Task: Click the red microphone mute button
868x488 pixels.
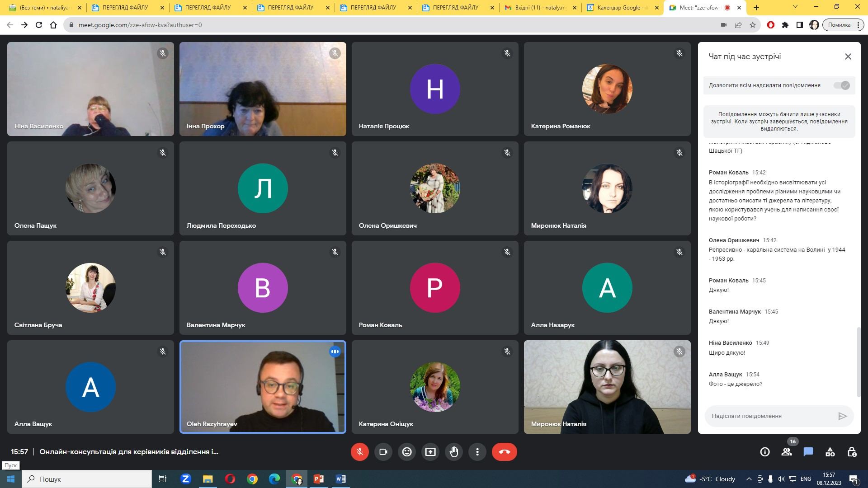Action: [359, 452]
